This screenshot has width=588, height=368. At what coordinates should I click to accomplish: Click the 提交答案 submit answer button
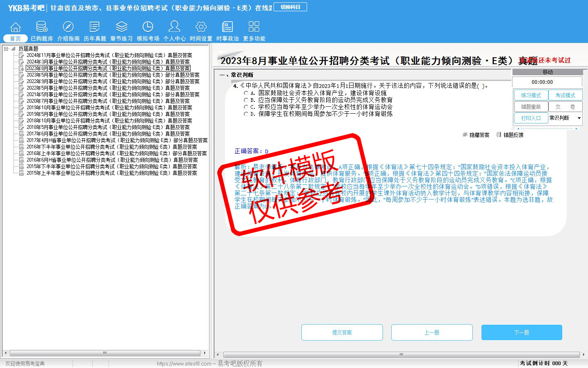pyautogui.click(x=342, y=332)
